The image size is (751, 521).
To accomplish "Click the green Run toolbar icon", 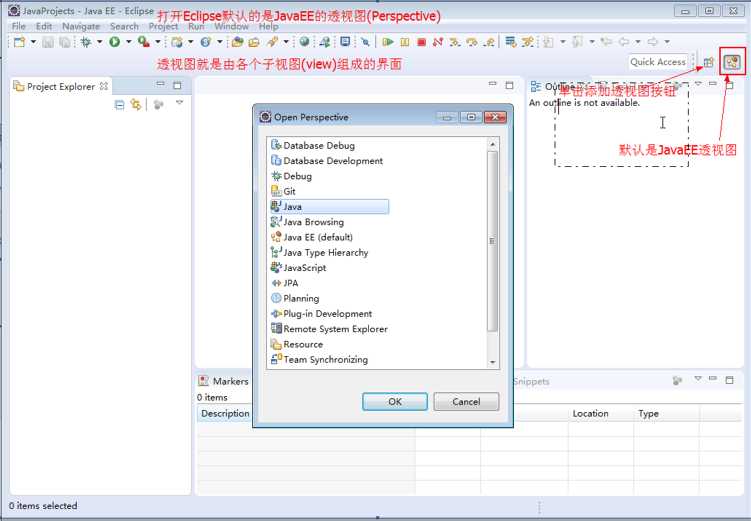I will coord(114,42).
